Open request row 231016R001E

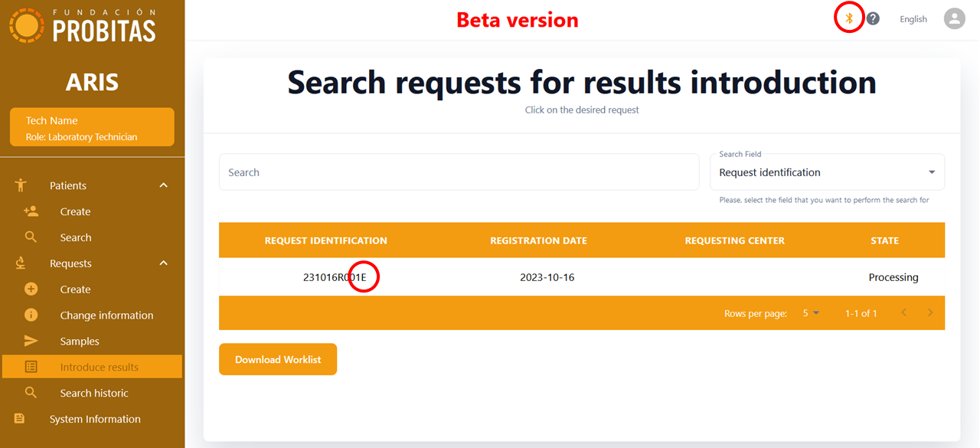point(582,277)
